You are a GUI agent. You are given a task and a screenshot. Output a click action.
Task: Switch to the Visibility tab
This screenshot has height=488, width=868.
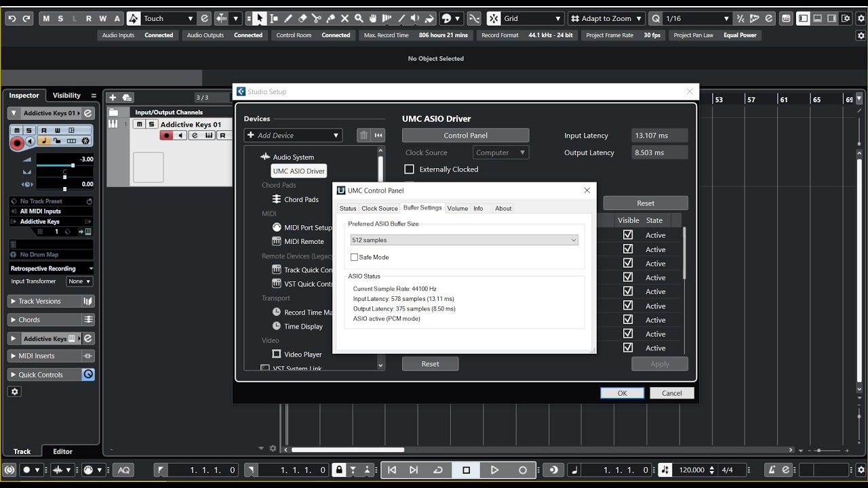(66, 96)
